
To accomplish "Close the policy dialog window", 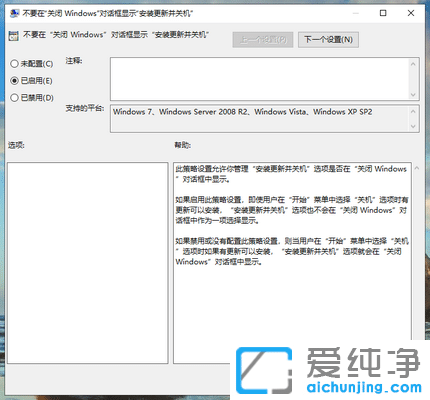I will (411, 13).
